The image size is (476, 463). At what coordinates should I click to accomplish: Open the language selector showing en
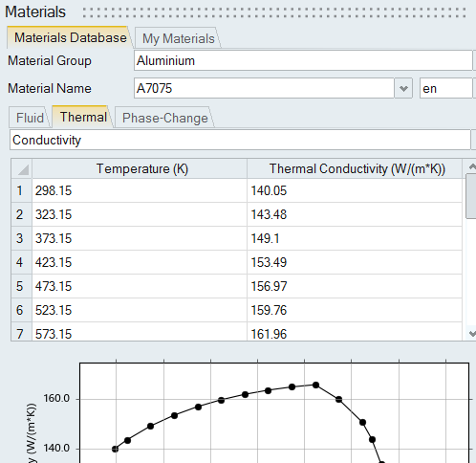pos(445,88)
